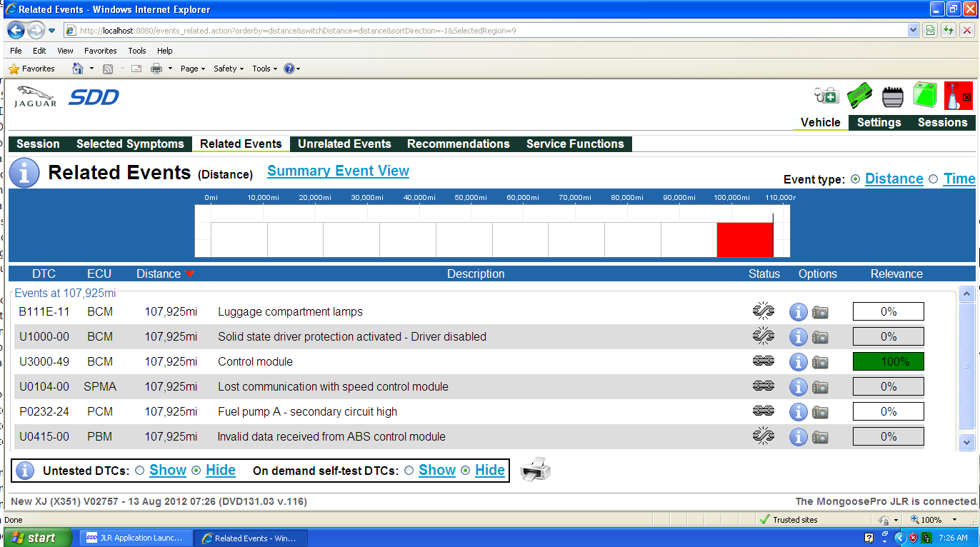Screen dimensions: 980x547
Task: Switch to the Recommendations tab
Action: click(458, 144)
